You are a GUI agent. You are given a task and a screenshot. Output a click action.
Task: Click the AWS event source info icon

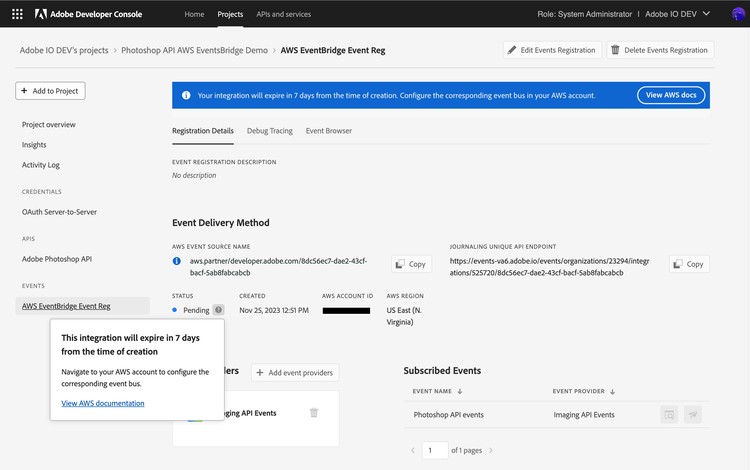pos(177,261)
